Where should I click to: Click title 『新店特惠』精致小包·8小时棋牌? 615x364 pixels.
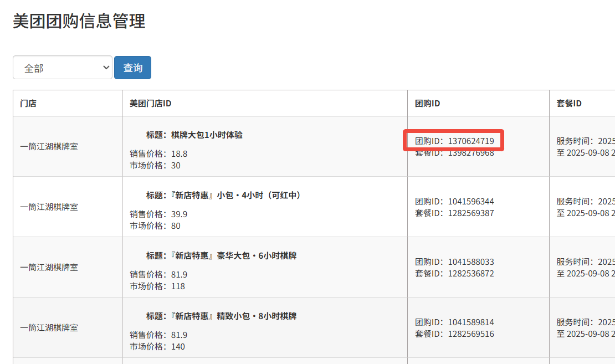[234, 316]
